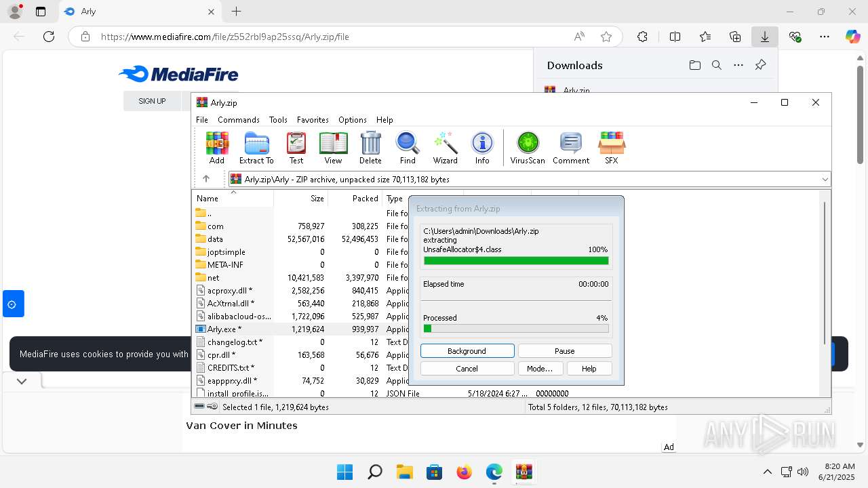The width and height of the screenshot is (868, 488).
Task: Open a new browser tab
Action: [x=236, y=12]
